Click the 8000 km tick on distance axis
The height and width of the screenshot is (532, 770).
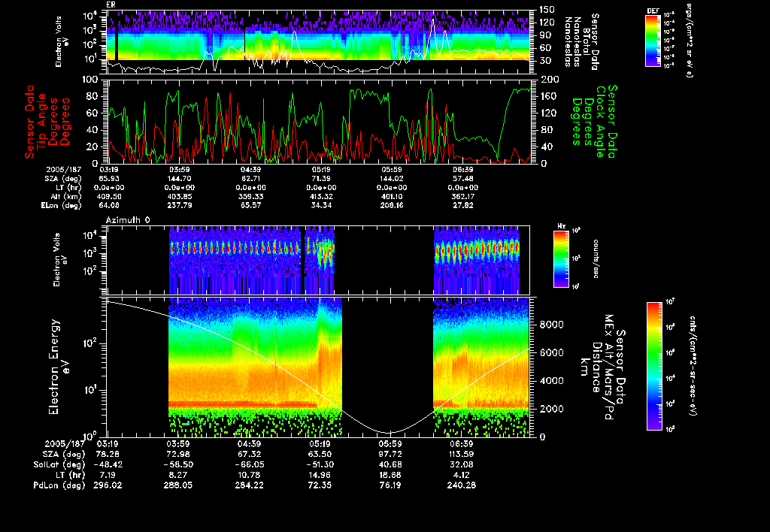click(551, 325)
